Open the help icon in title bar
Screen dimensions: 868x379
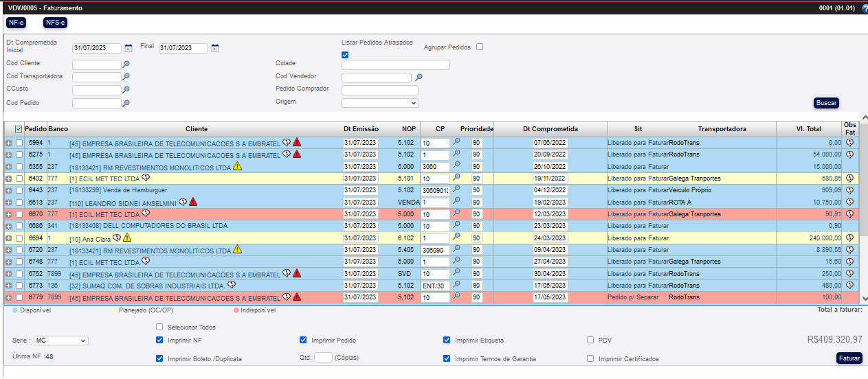pyautogui.click(x=865, y=9)
